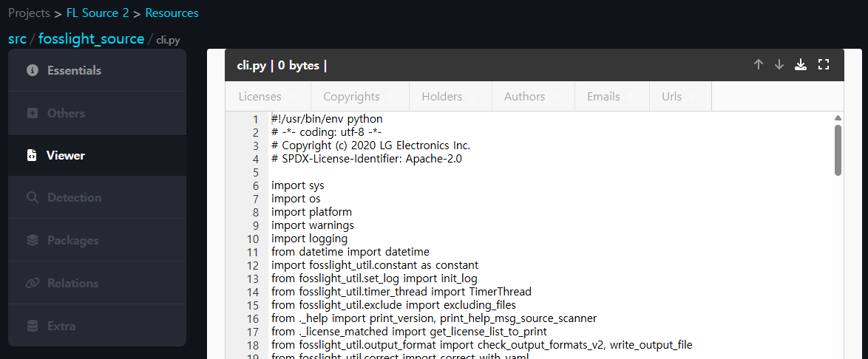
Task: Switch to the Emails tab
Action: (x=611, y=96)
